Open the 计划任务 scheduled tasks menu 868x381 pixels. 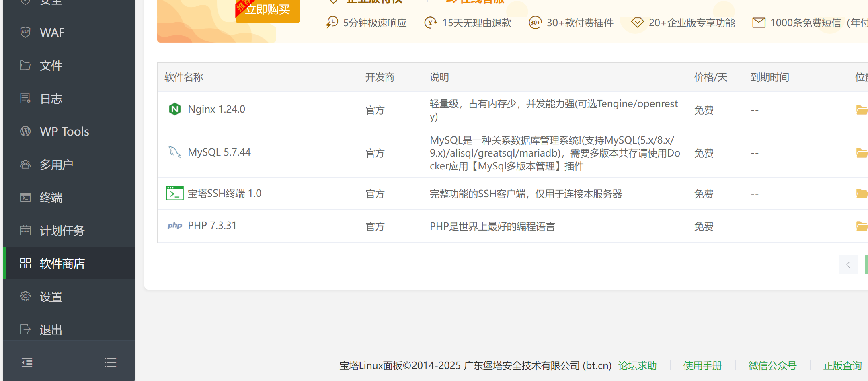coord(69,231)
